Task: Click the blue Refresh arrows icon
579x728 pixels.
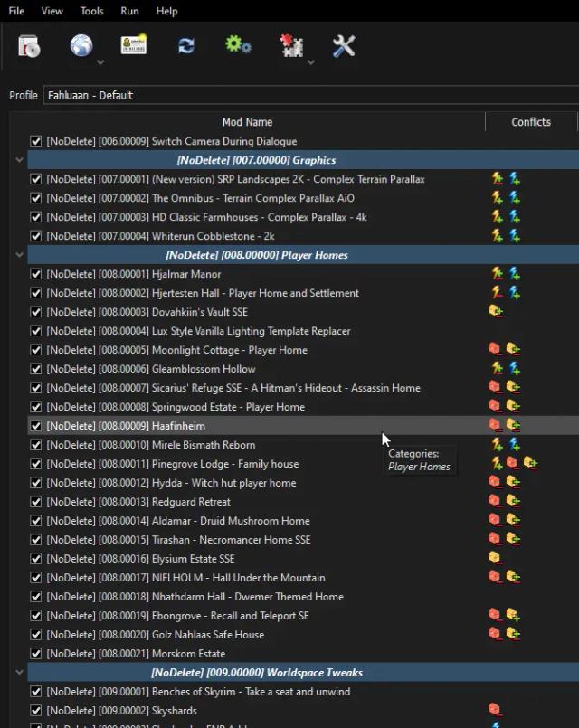Action: [x=186, y=46]
